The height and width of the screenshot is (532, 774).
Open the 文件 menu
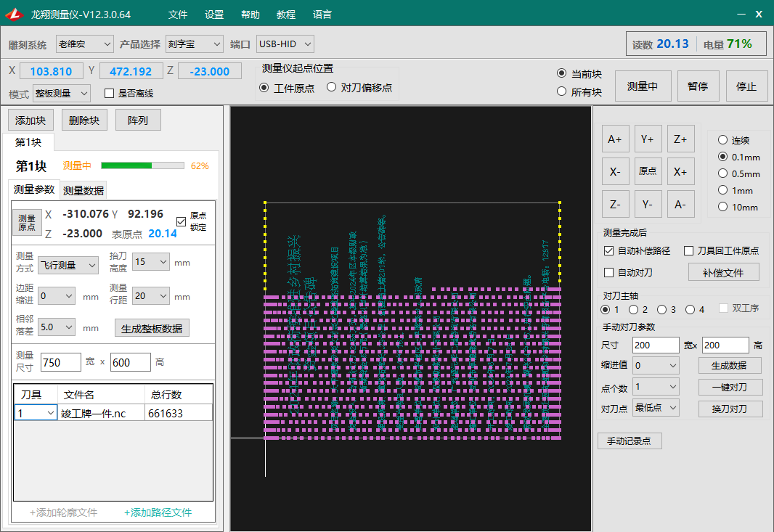tap(178, 15)
